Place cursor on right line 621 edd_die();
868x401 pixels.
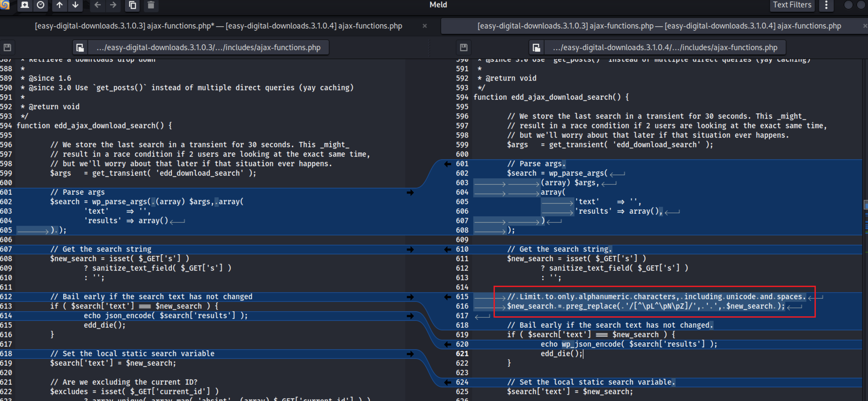(x=562, y=354)
